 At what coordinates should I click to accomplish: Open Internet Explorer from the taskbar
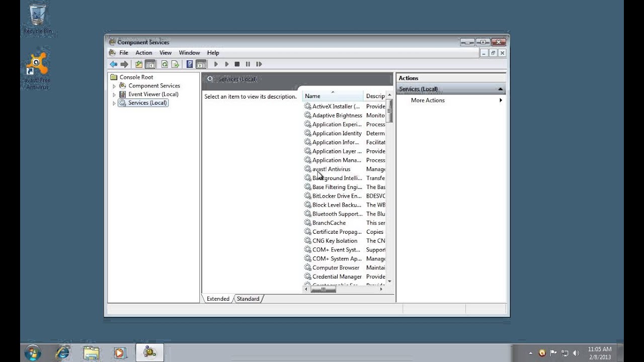(62, 352)
